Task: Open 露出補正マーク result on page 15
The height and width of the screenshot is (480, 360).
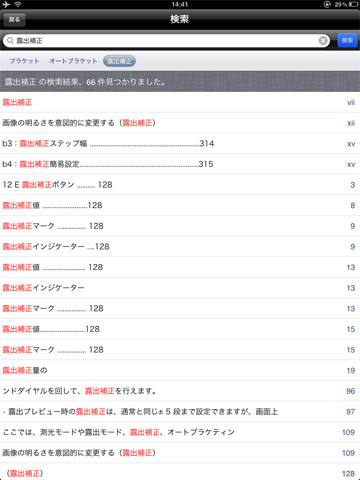Action: (180, 350)
